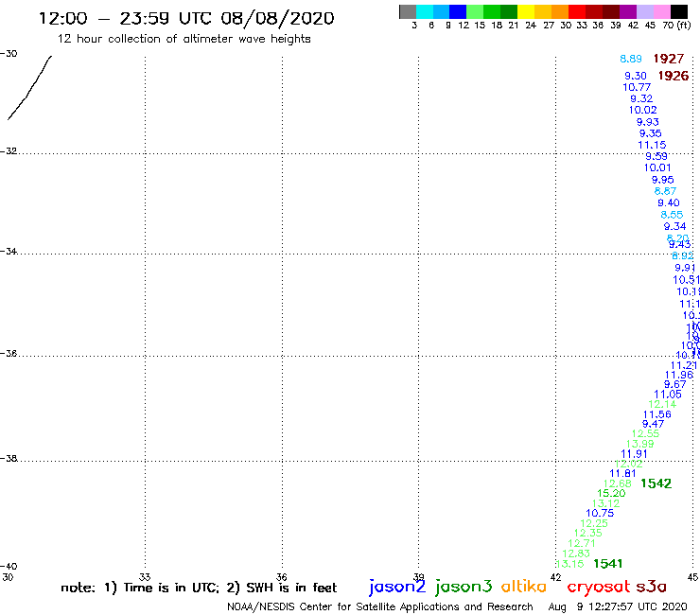Viewport: 700px width, 615px height.
Task: Click the longitude axis label 42
Action: 555,577
